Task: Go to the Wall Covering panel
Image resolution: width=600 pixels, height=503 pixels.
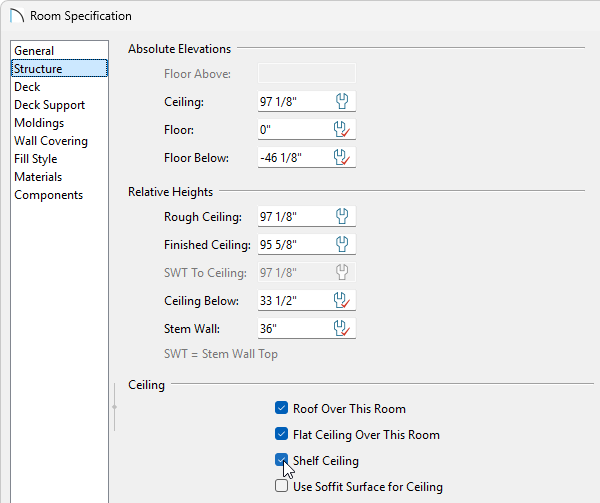Action: 59,141
